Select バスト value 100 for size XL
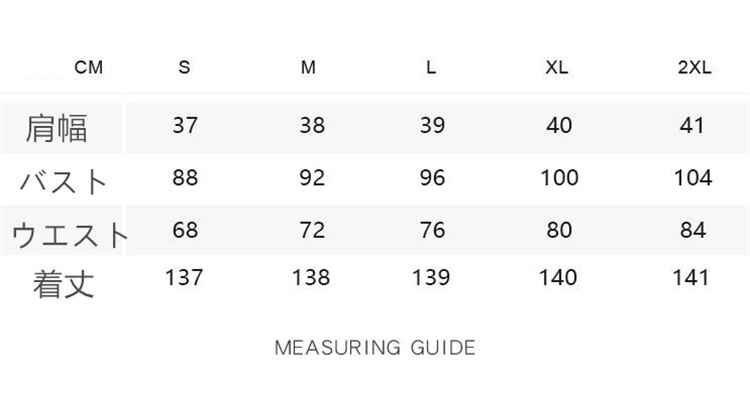 (x=559, y=178)
